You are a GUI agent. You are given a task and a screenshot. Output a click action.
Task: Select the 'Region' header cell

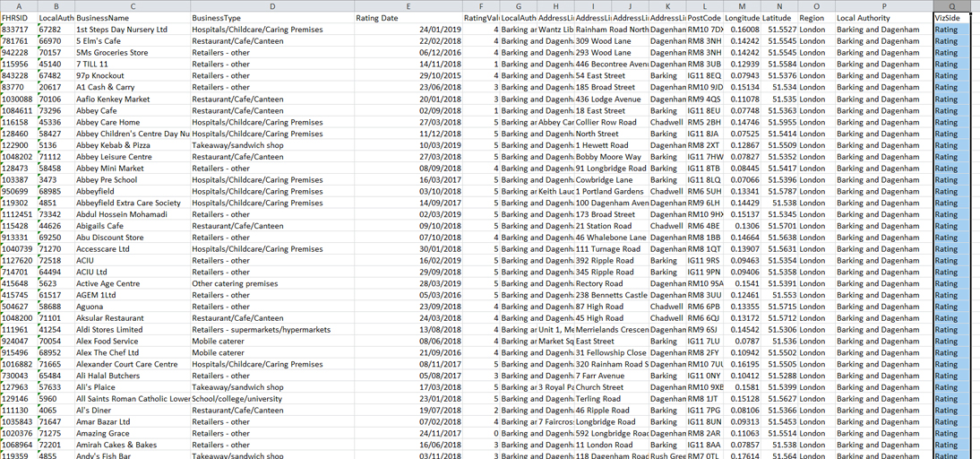[811, 18]
